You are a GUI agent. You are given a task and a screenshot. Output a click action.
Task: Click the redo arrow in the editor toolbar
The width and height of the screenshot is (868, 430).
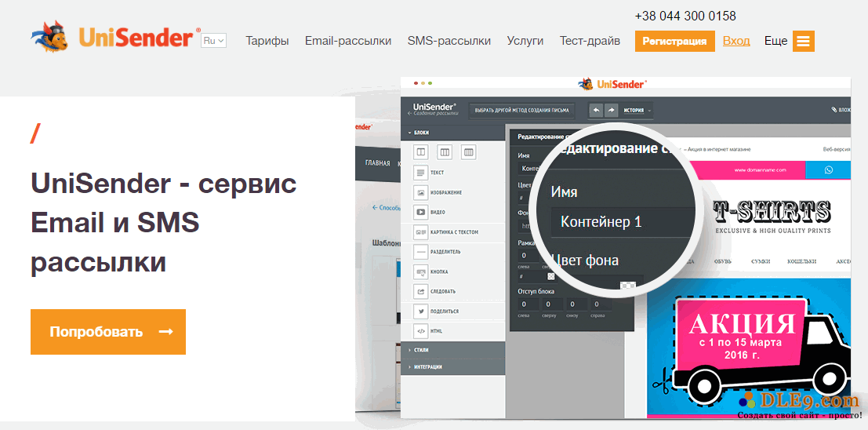point(611,110)
